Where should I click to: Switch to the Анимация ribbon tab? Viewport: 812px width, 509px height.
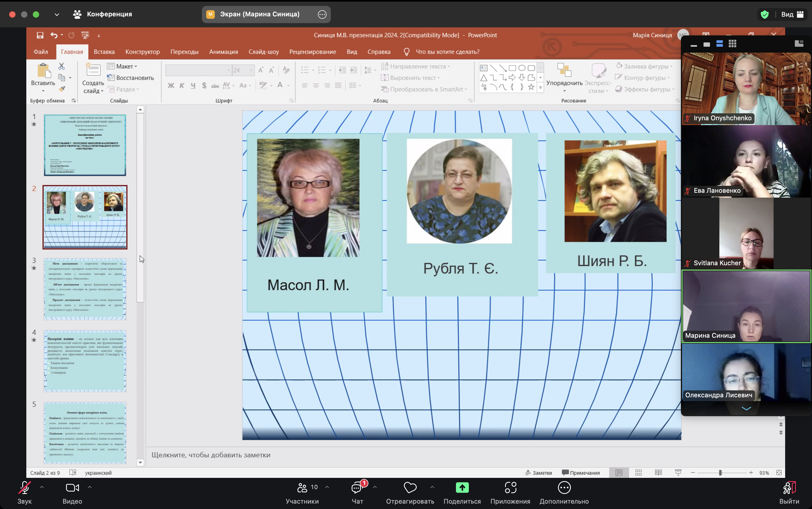pos(223,52)
